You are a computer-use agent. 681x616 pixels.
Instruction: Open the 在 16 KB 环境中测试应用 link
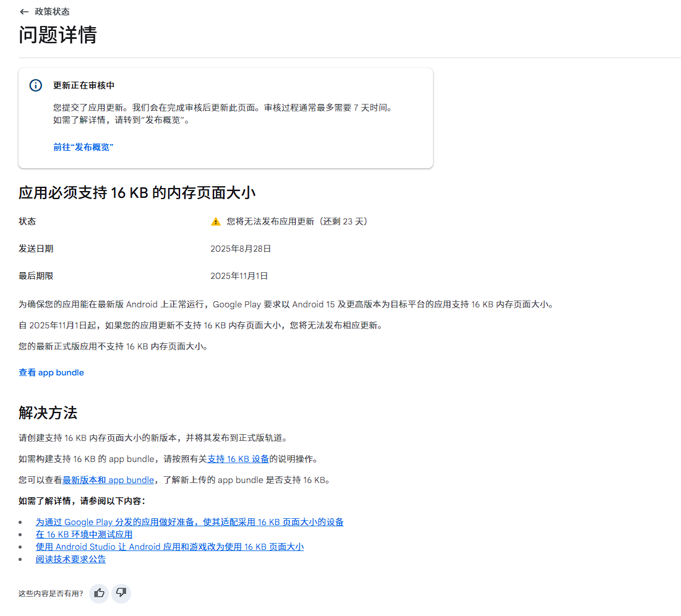point(84,534)
